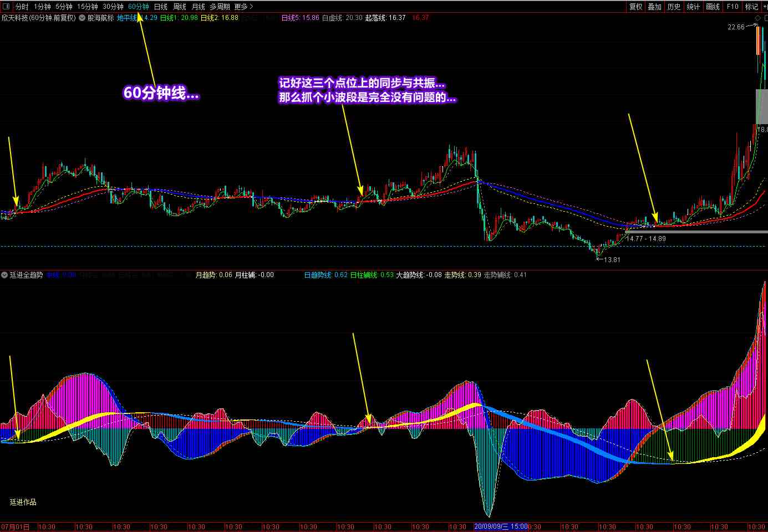Switch to the 15分钟 period tab
768x532 pixels.
(87, 7)
